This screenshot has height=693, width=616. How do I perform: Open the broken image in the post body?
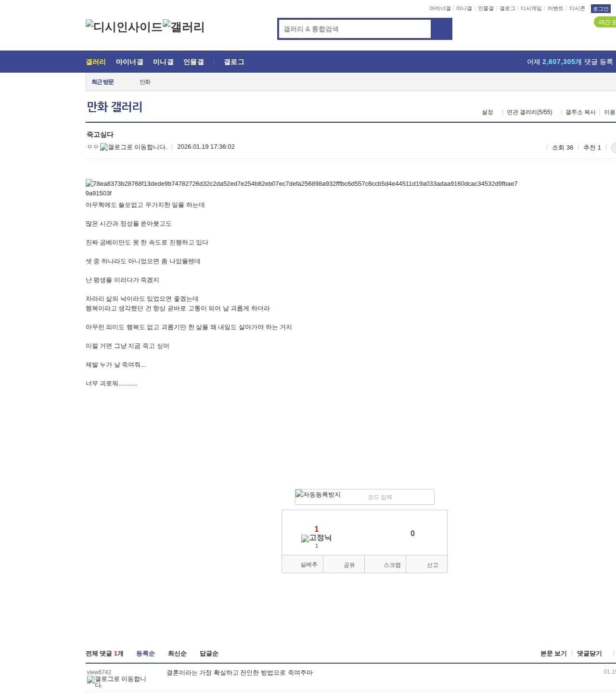click(301, 188)
